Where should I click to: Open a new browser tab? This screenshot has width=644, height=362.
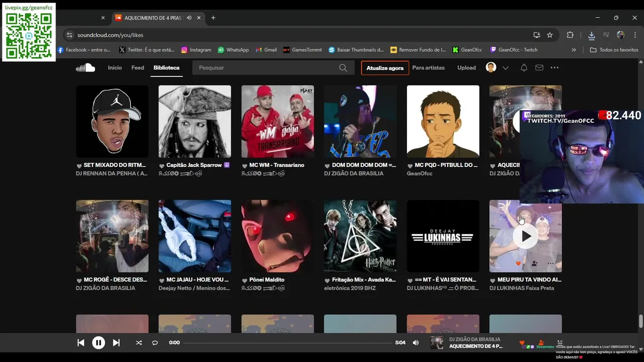coord(213,18)
